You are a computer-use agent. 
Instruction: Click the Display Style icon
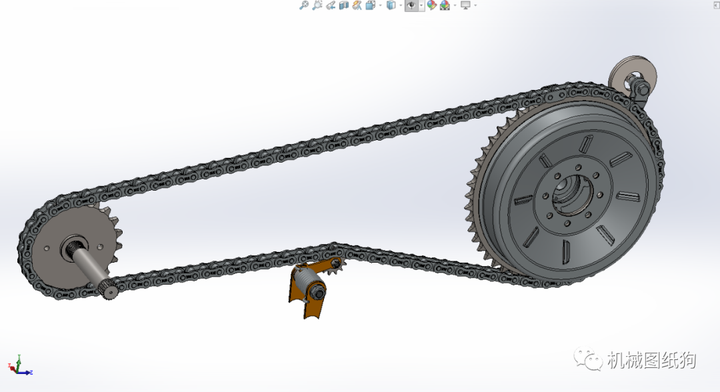[x=391, y=5]
